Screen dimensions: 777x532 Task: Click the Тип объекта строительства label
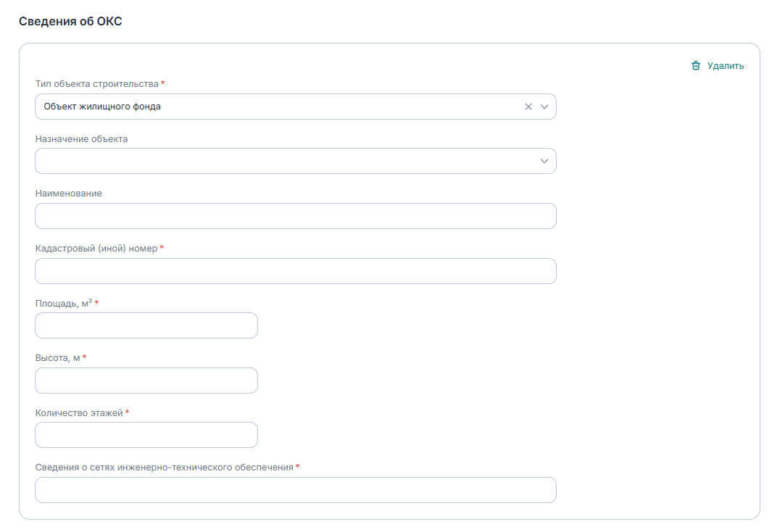pos(96,84)
